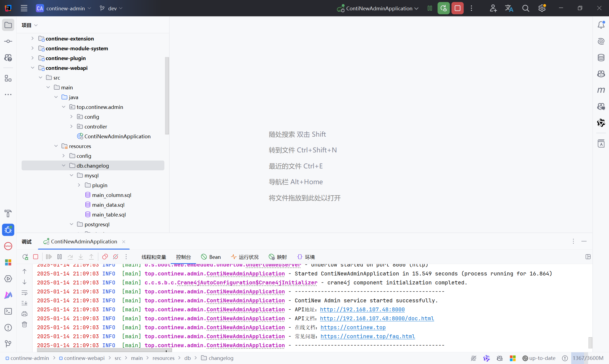Open the doc.html API docs link
Viewport: 609px width, 364px height.
377,318
